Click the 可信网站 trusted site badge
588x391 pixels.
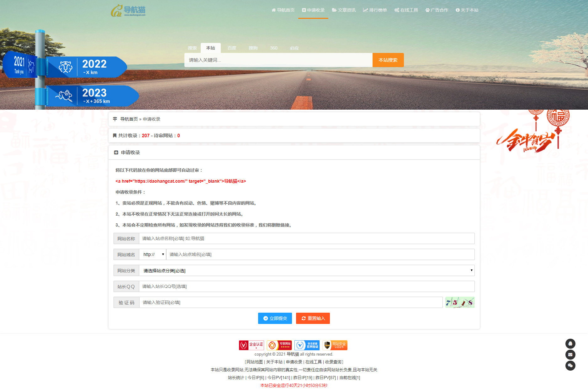pos(279,345)
